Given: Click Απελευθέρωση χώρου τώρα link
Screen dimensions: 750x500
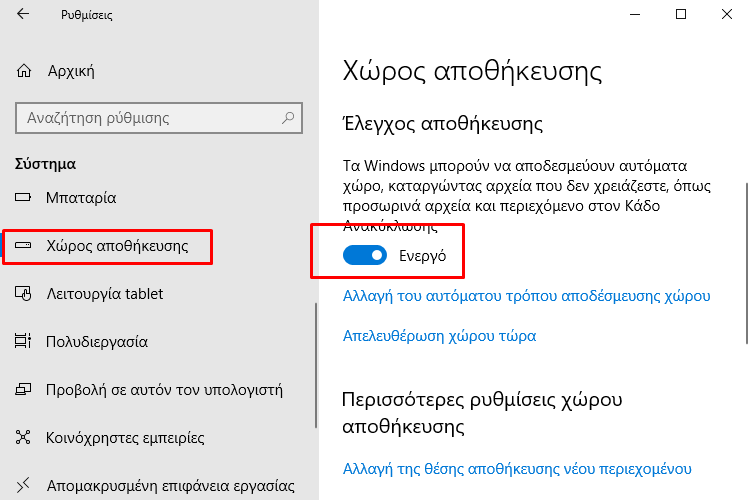Looking at the screenshot, I should 440,336.
